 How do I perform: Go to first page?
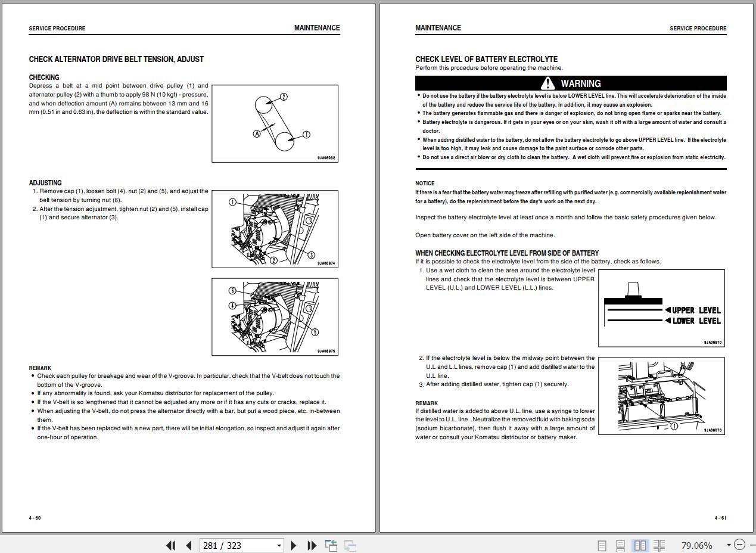(x=171, y=545)
